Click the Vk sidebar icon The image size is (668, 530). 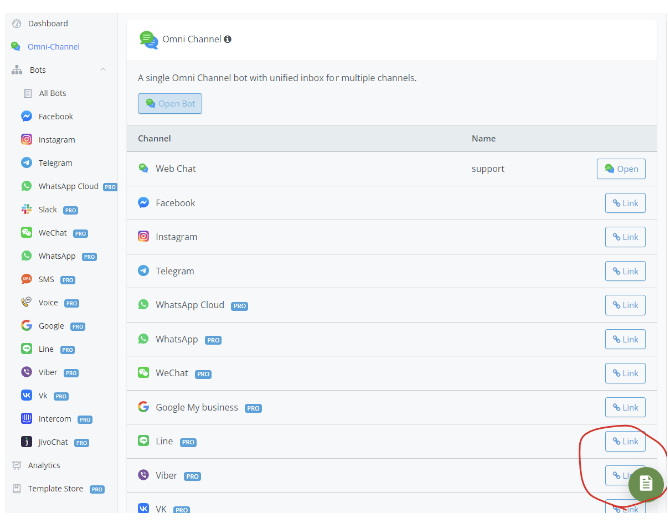click(x=26, y=395)
